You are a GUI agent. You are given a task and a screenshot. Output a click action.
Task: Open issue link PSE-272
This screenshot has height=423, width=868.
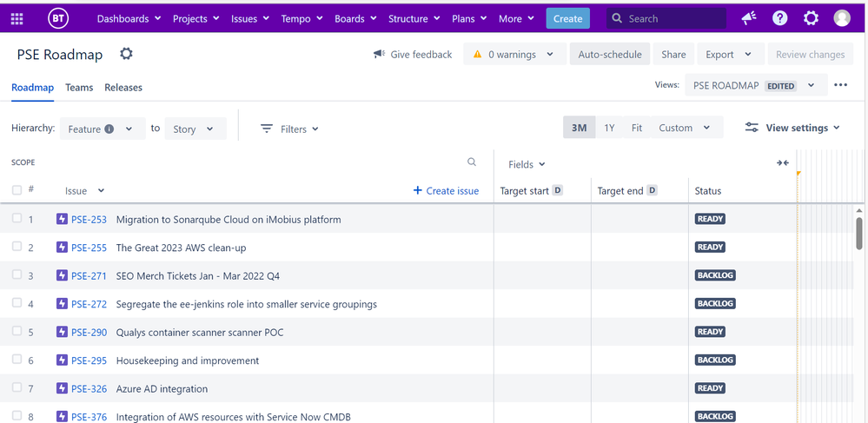click(89, 304)
